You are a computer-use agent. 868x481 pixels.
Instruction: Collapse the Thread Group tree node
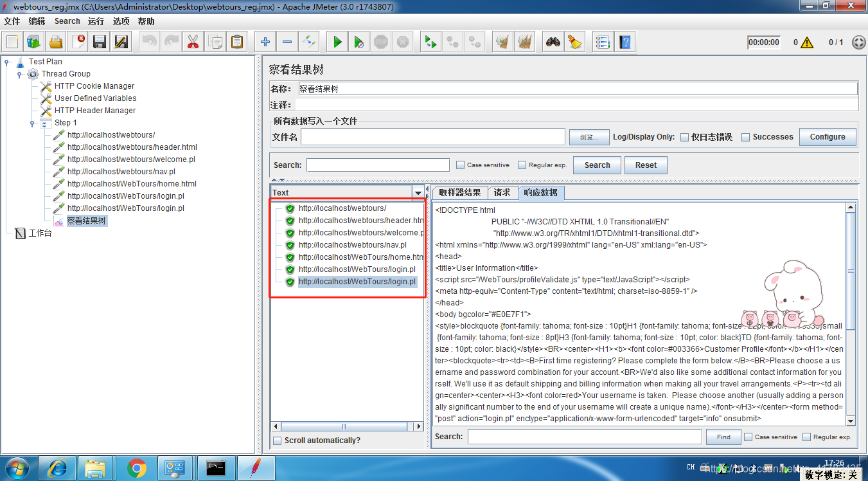tap(19, 75)
